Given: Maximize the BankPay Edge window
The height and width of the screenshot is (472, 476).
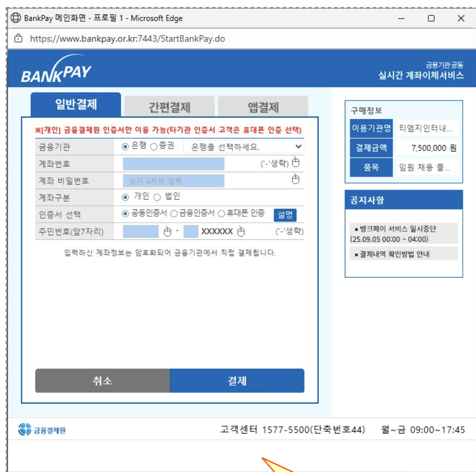Looking at the screenshot, I should coord(431,18).
